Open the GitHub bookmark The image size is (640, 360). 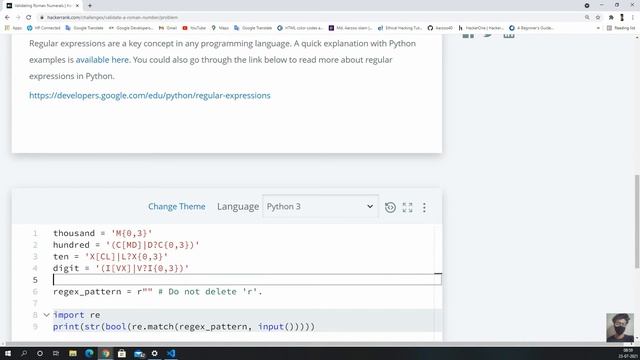click(x=440, y=28)
